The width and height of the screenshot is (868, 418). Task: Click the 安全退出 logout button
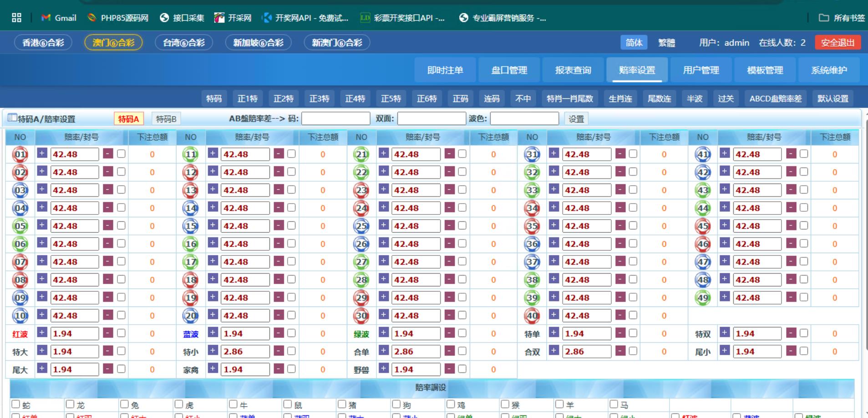pos(838,42)
